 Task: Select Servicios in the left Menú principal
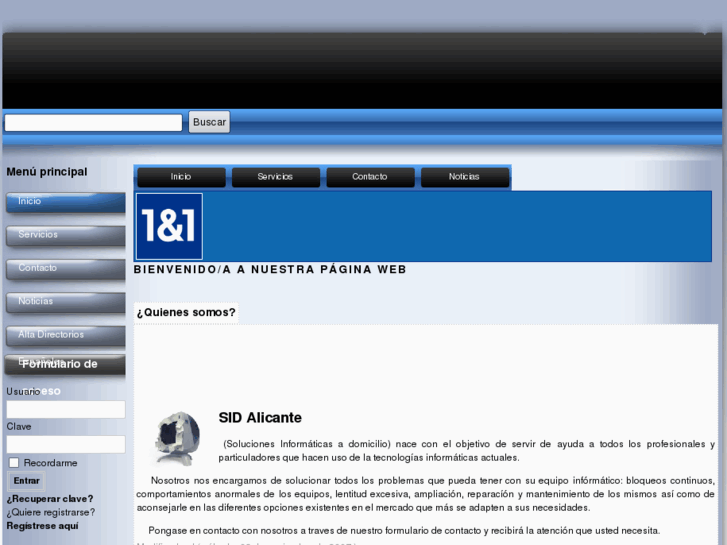(65, 236)
